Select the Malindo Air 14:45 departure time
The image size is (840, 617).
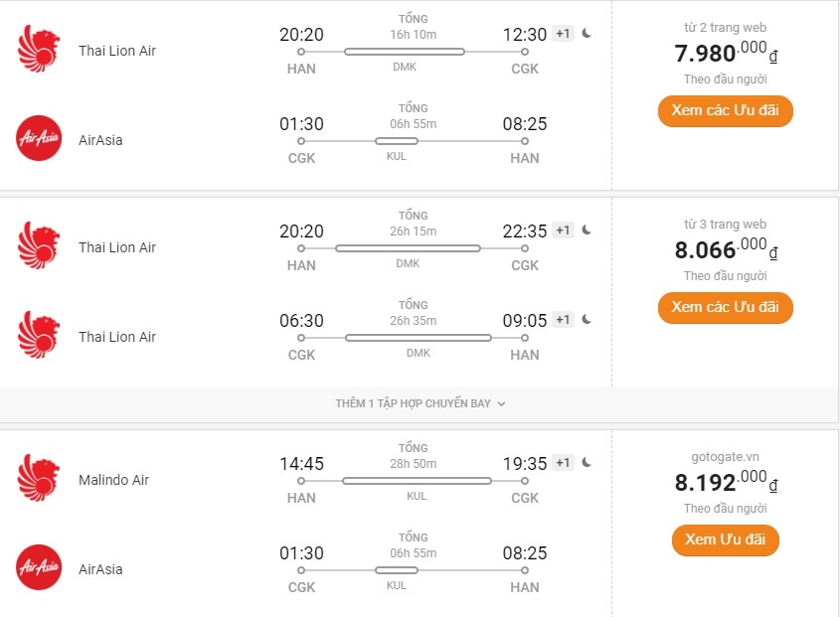301,464
